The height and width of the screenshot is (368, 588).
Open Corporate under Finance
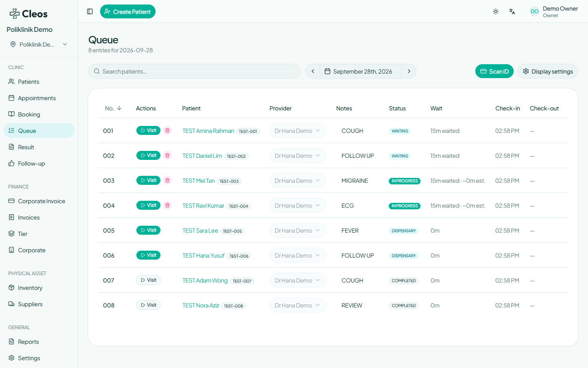point(39,250)
